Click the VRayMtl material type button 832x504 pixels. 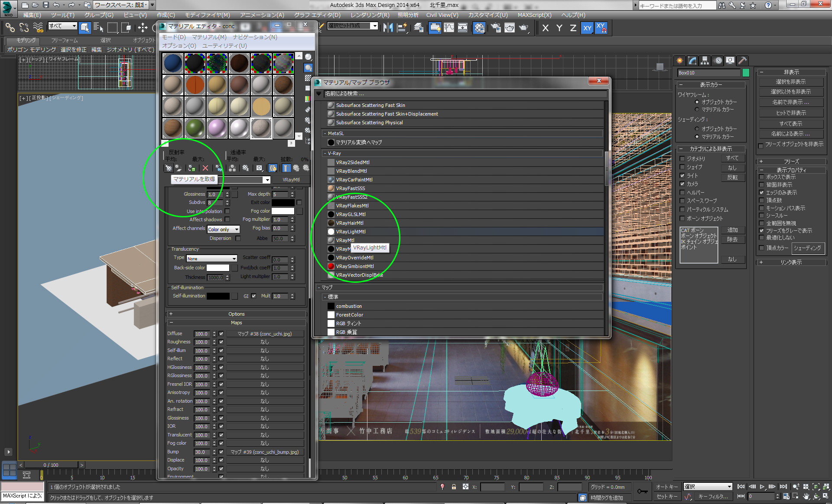click(x=291, y=180)
